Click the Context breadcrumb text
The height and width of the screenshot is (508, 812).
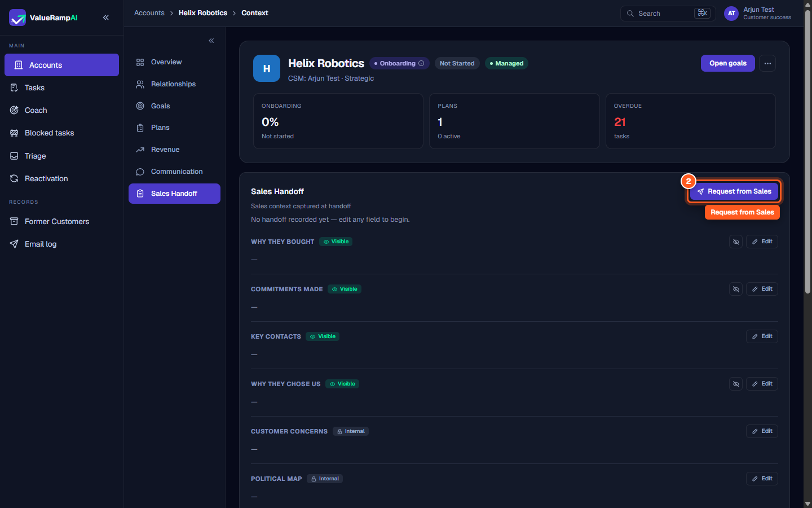(x=255, y=13)
